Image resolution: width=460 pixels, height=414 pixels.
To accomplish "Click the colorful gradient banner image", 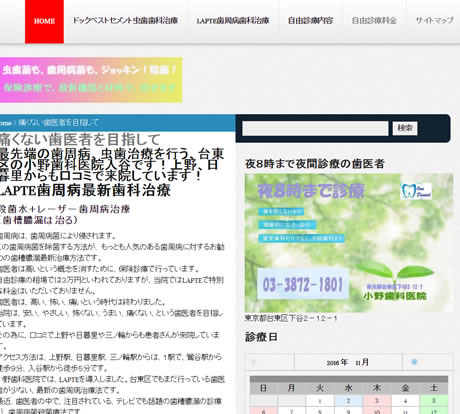I will pyautogui.click(x=91, y=80).
